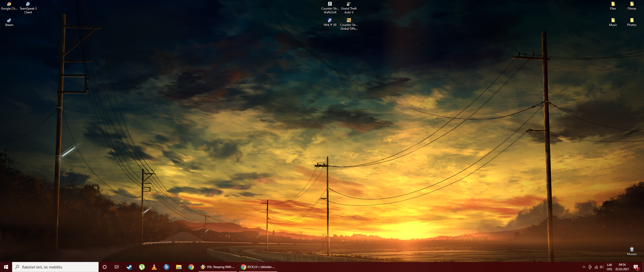Viewport: 644px width, 272px height.
Task: Select the Photos folder on the desktop
Action: click(632, 22)
